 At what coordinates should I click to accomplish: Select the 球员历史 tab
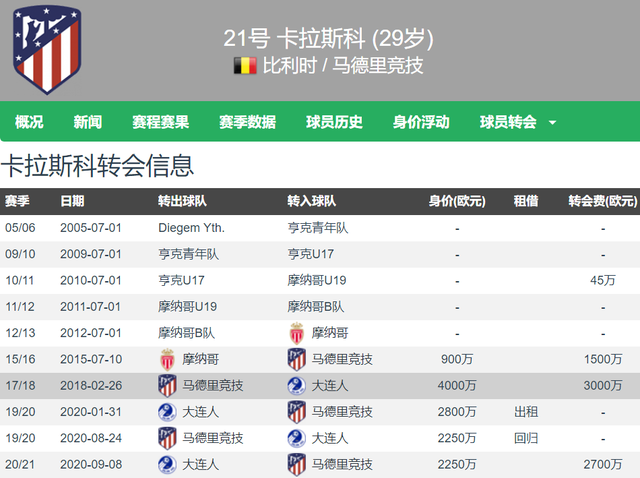point(334,123)
